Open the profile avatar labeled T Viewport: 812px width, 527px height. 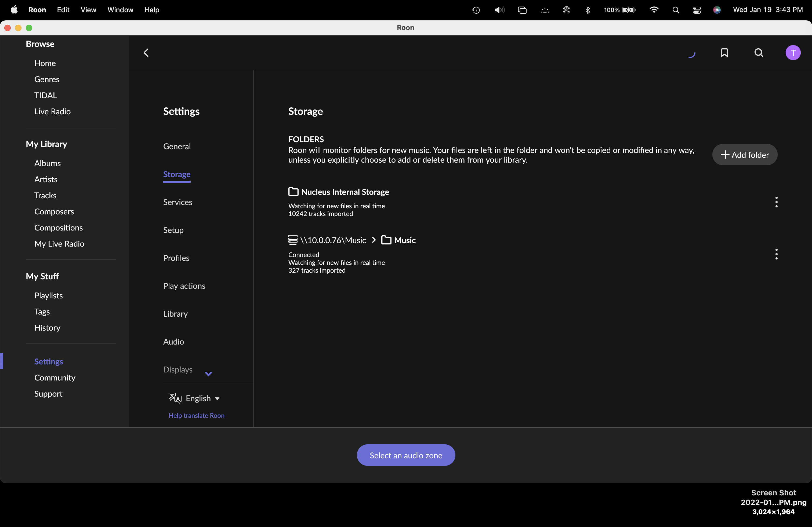793,53
